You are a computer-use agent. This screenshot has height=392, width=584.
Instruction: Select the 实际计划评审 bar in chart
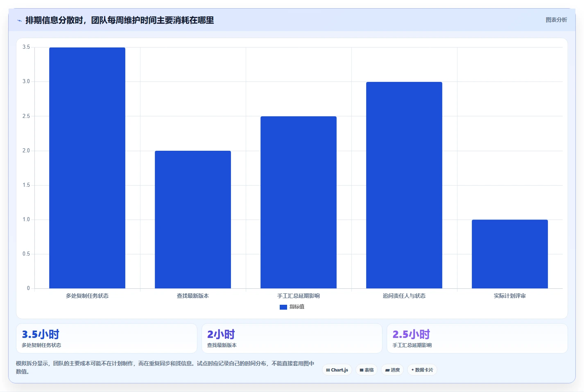(510, 254)
